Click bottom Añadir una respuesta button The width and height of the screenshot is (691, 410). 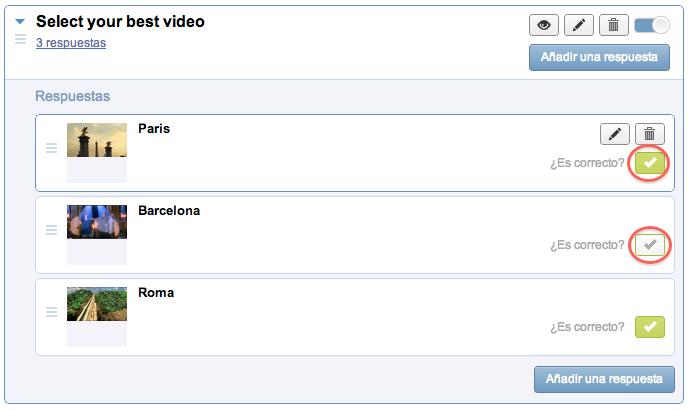(604, 379)
